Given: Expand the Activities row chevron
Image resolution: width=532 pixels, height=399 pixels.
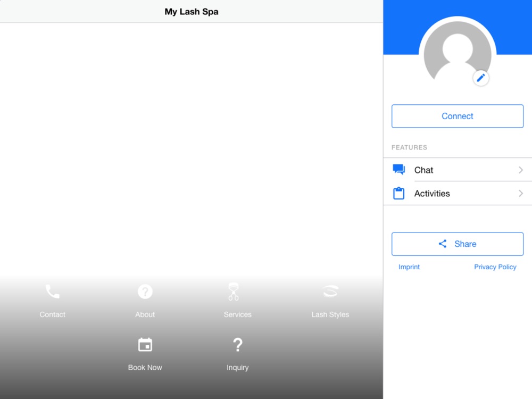Looking at the screenshot, I should click(x=520, y=194).
